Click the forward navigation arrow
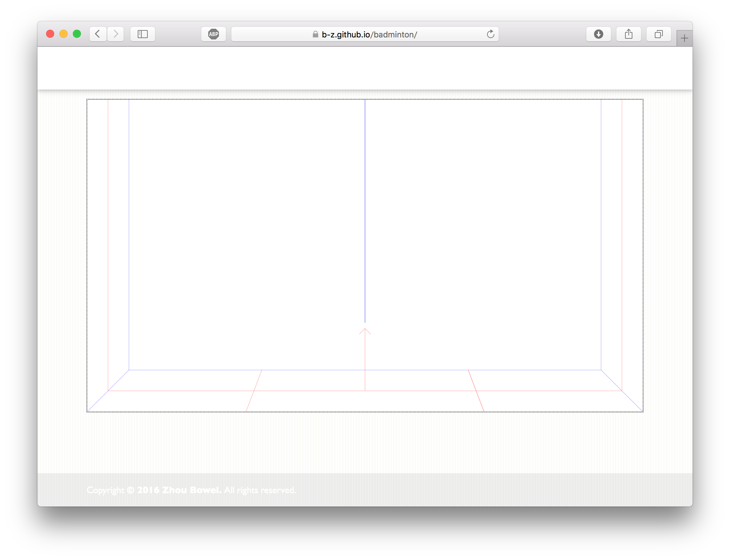 [116, 34]
